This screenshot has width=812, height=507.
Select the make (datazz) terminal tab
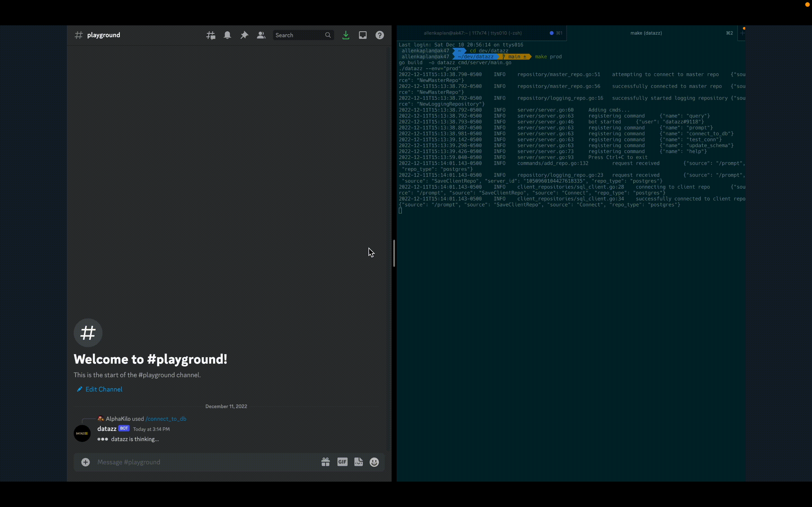coord(646,33)
